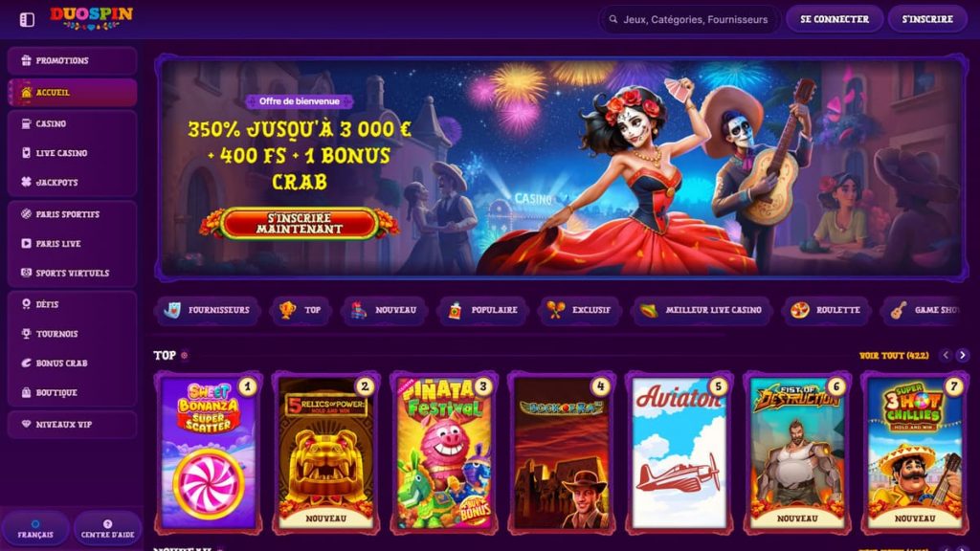Open Niveaux VIP diamond icon

tap(26, 424)
